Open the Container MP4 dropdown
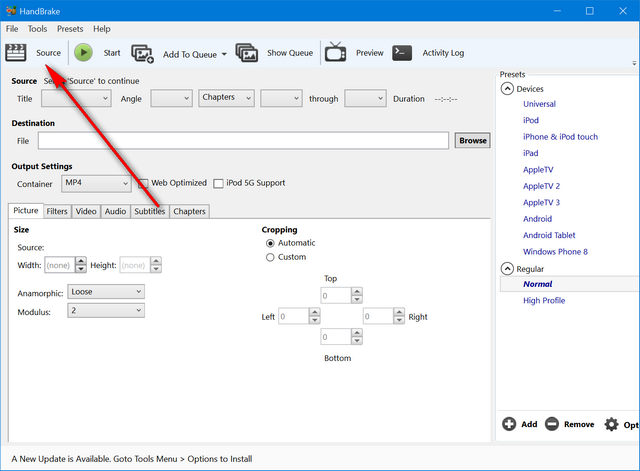Screen dimensions: 640x471 [96, 183]
